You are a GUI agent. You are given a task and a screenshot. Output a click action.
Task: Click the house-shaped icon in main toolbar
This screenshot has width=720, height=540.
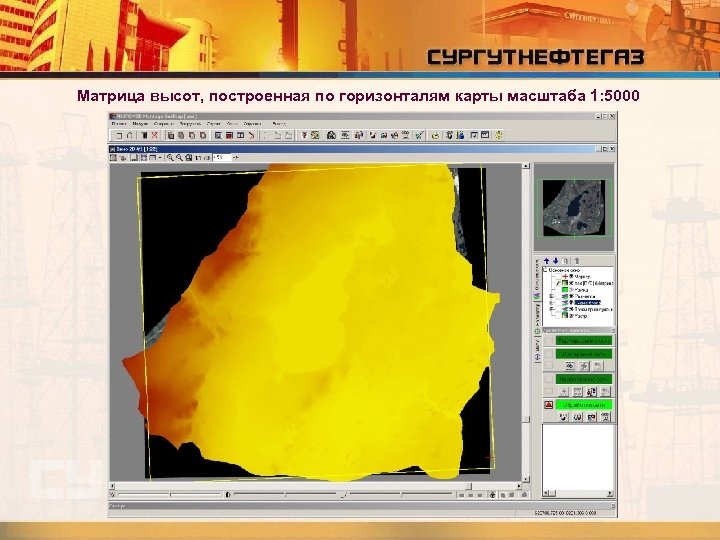[332, 135]
